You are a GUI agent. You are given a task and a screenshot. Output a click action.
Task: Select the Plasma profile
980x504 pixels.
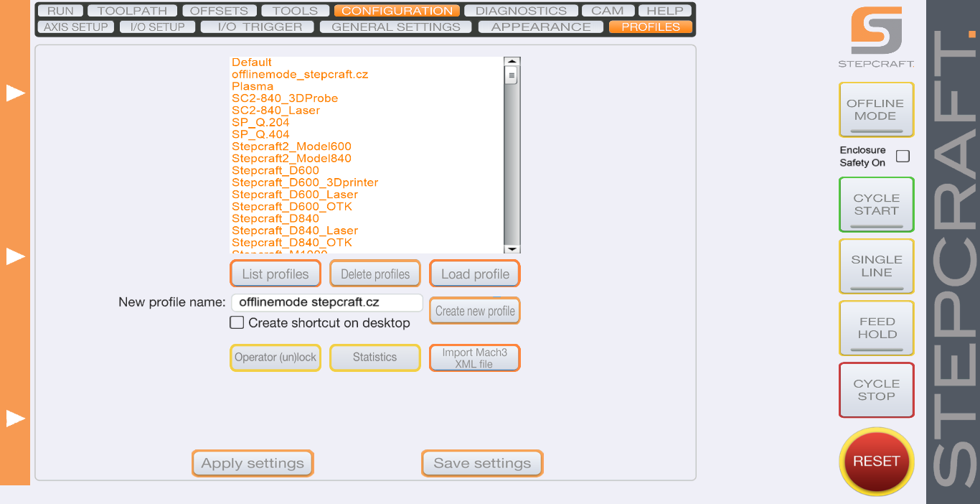click(253, 86)
